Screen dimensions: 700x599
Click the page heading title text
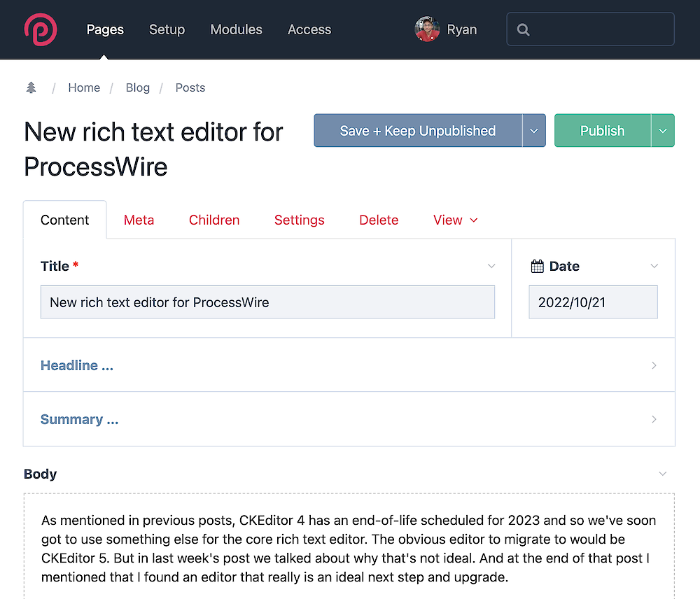(153, 149)
